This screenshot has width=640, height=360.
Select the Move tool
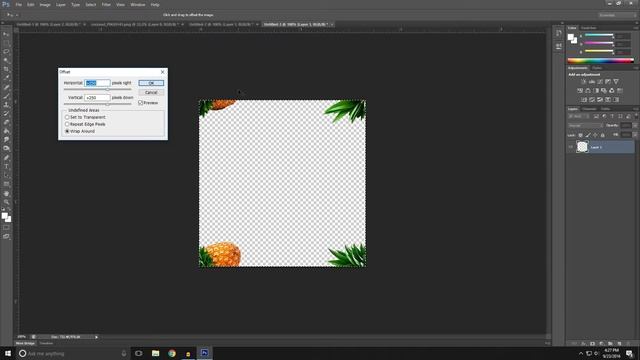coord(6,34)
